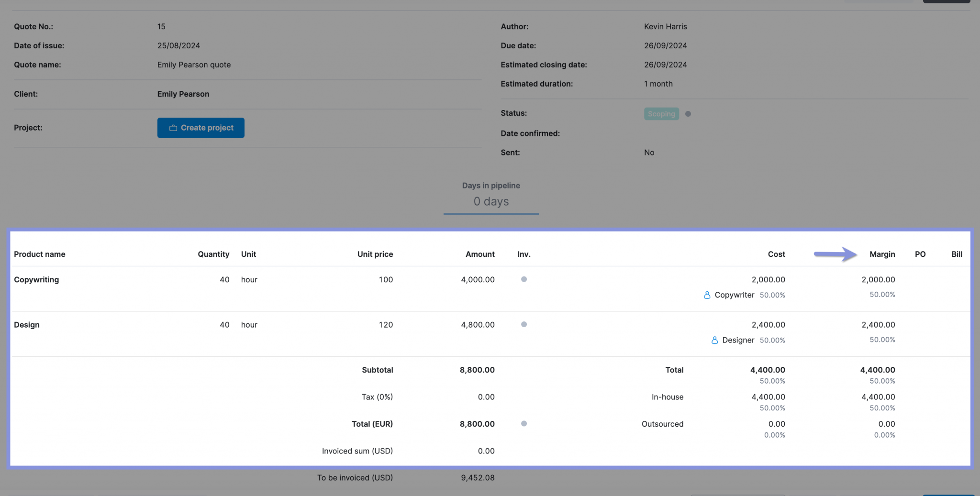Viewport: 980px width, 496px height.
Task: Click the quantity value on the Design row
Action: (x=225, y=324)
